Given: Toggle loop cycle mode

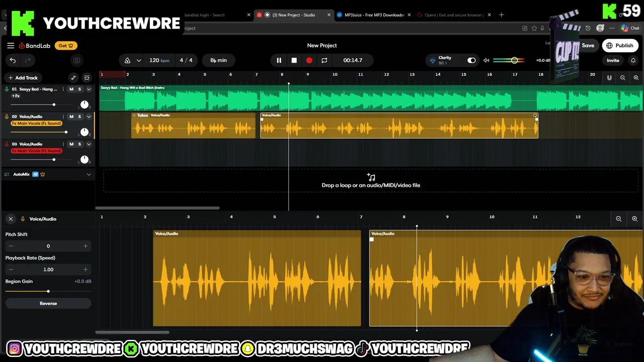Looking at the screenshot, I should click(324, 60).
